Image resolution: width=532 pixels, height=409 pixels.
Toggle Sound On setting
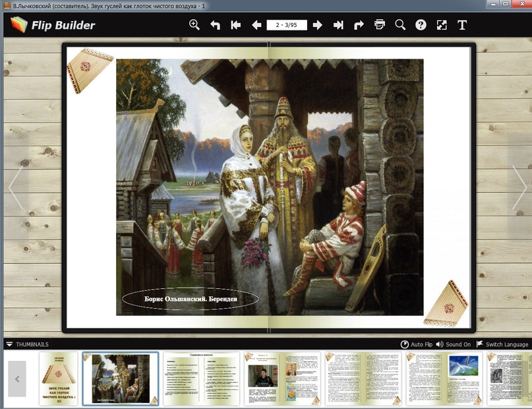pyautogui.click(x=454, y=344)
